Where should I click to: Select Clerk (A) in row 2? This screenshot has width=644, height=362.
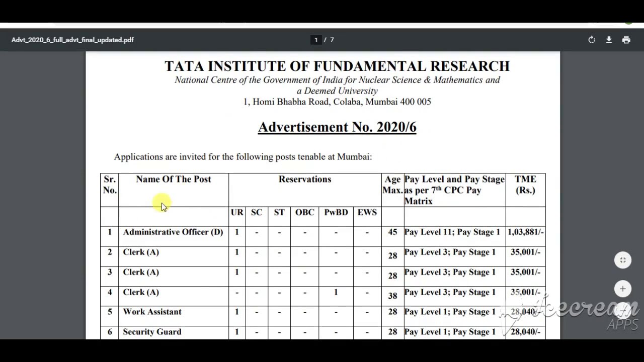click(x=141, y=252)
